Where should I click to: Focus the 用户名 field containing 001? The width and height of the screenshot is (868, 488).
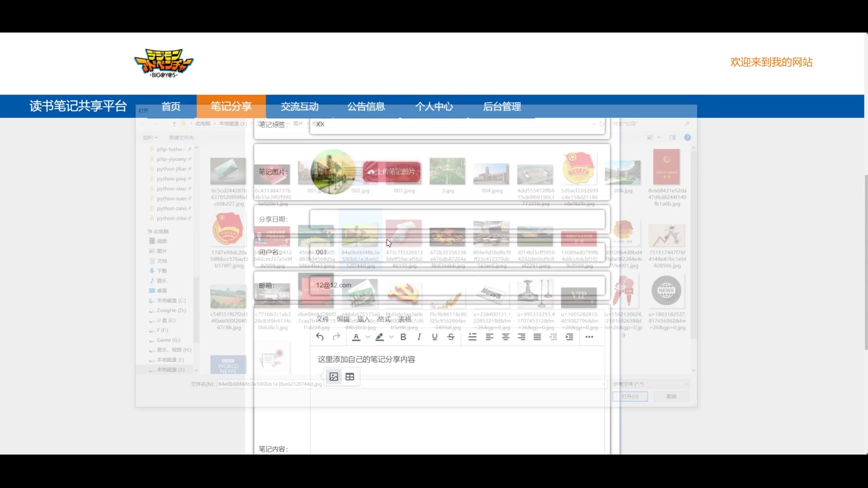pyautogui.click(x=457, y=252)
